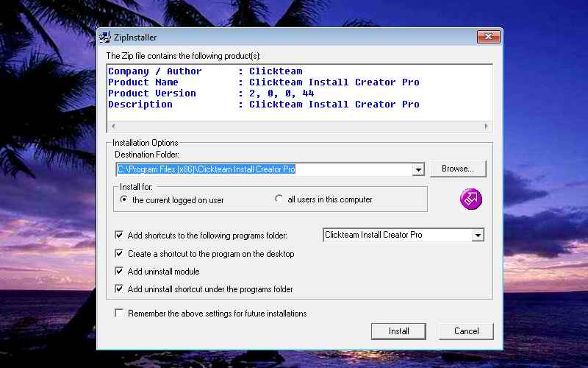Image resolution: width=588 pixels, height=368 pixels.
Task: Click the purple round arrow icon
Action: (x=470, y=199)
